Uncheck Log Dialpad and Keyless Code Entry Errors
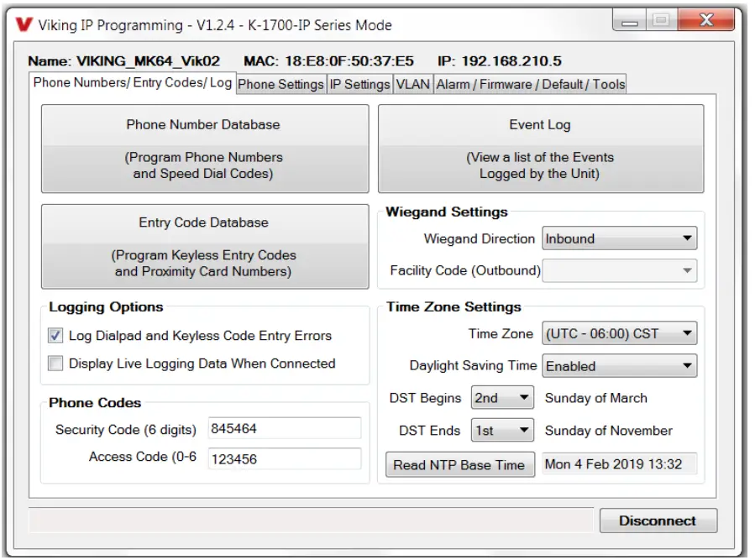Screen dimensions: 755x560 [55, 334]
